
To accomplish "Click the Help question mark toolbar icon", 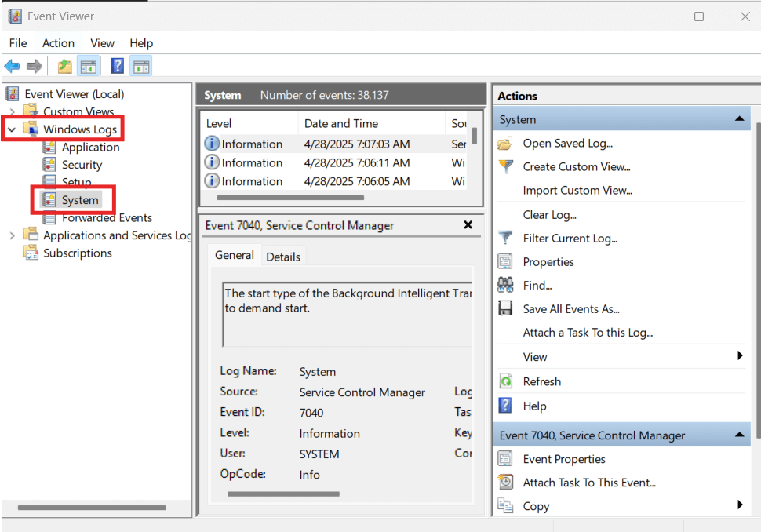I will (116, 66).
